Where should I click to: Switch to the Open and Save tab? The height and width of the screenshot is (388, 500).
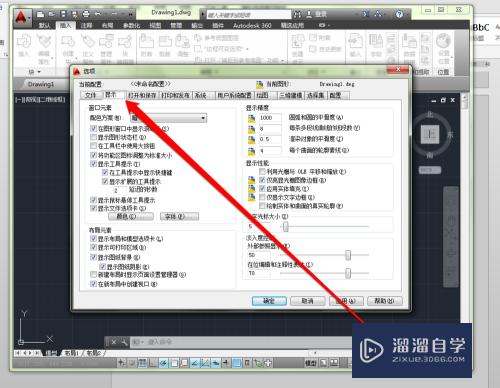click(x=142, y=95)
